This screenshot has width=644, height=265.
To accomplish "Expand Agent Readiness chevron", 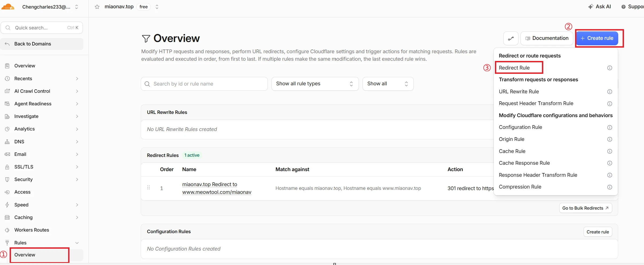I will click(77, 104).
